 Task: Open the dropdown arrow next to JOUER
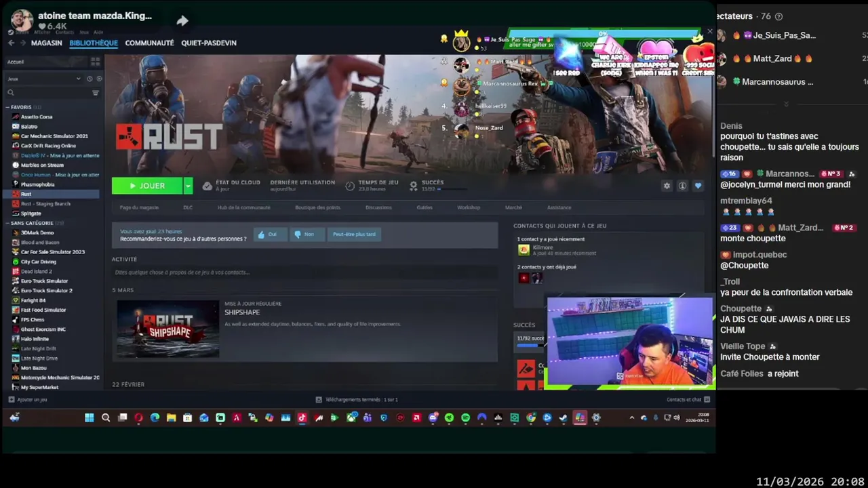[188, 186]
